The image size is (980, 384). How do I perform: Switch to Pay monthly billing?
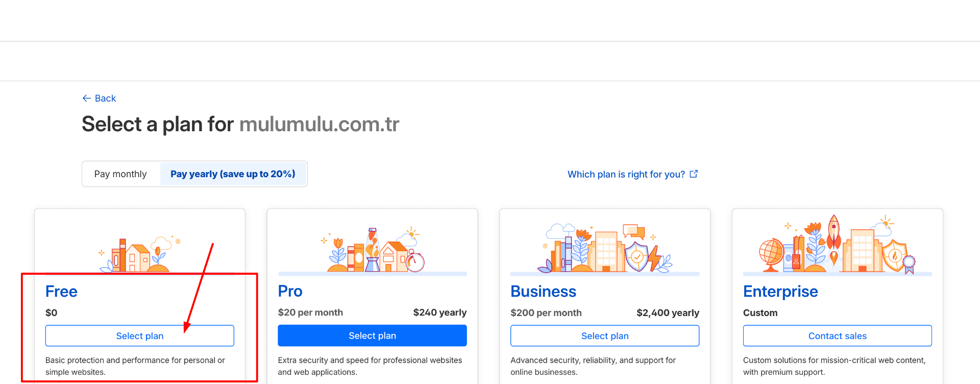[x=120, y=174]
